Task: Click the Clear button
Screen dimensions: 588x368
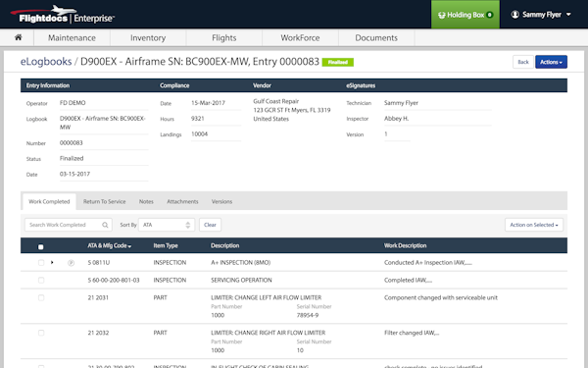Action: (210, 225)
